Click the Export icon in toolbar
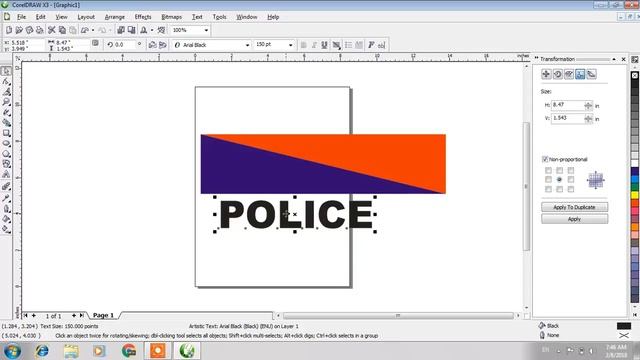640x360 pixels. (x=131, y=30)
